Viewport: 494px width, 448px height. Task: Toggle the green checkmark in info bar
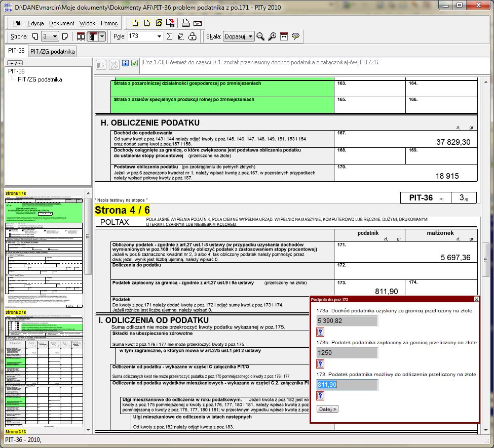(134, 64)
